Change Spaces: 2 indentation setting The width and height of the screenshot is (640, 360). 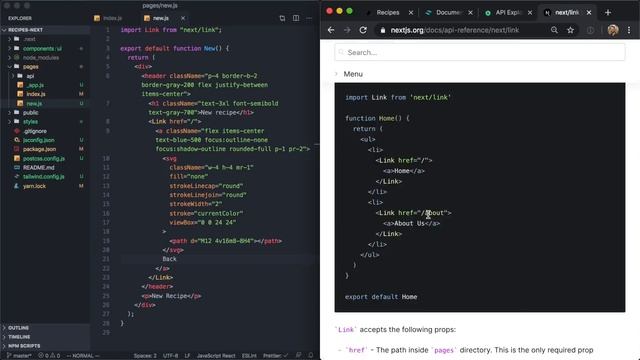point(145,356)
